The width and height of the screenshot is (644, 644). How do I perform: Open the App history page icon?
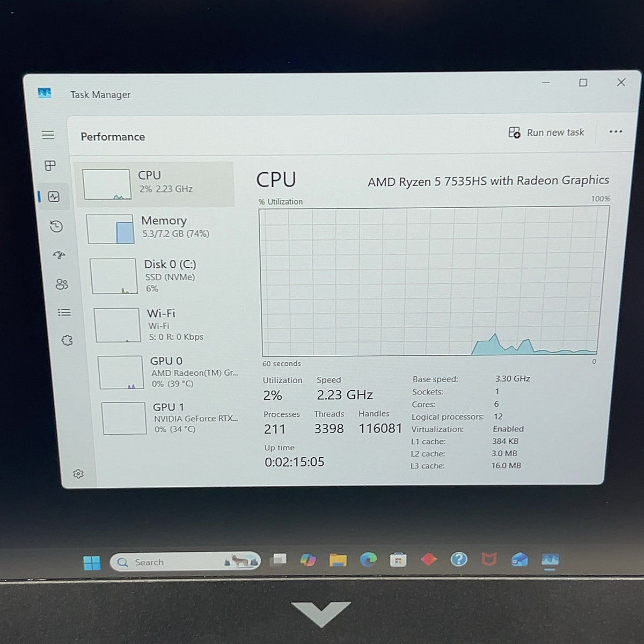coord(56,226)
